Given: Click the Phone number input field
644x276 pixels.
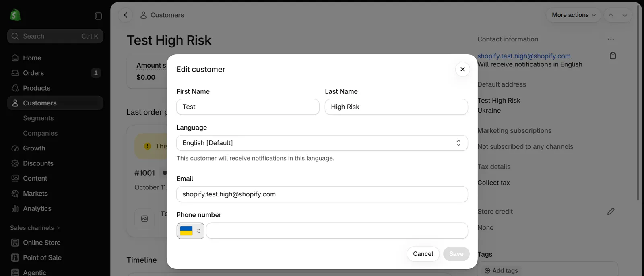Looking at the screenshot, I should tap(337, 231).
